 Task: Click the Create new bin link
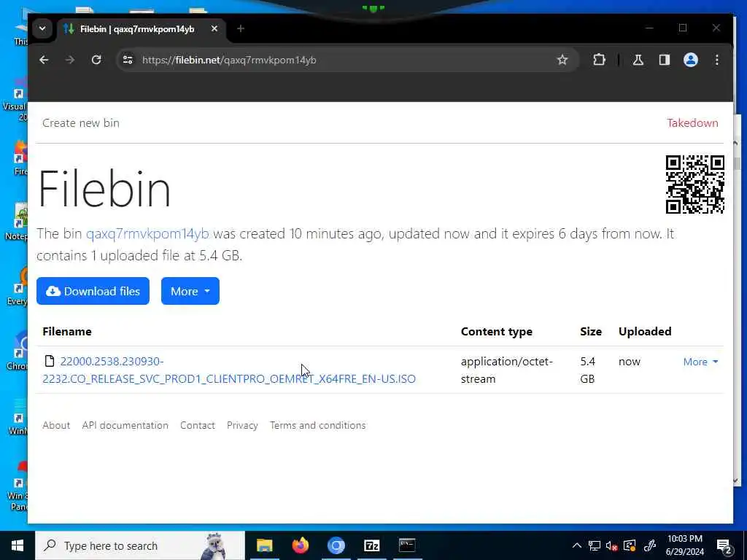tap(81, 122)
